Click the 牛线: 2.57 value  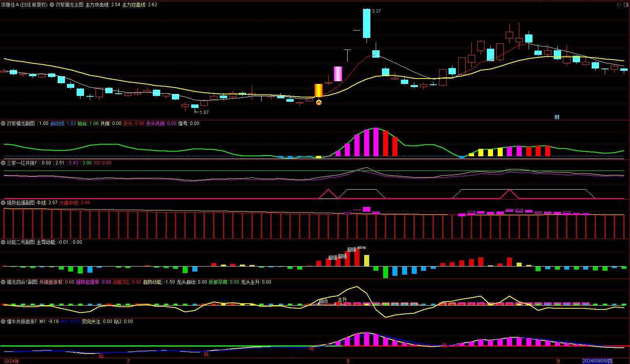click(47, 203)
